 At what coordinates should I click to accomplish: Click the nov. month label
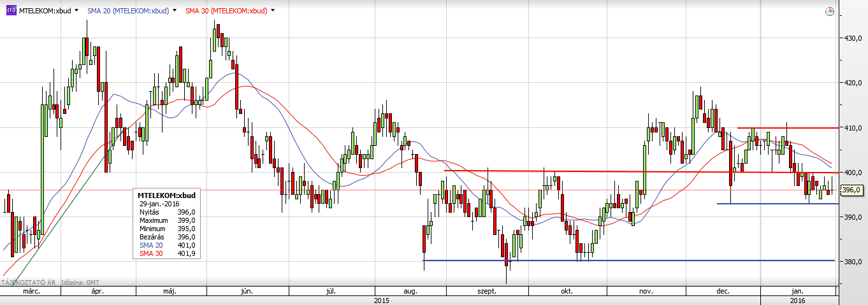tap(646, 292)
